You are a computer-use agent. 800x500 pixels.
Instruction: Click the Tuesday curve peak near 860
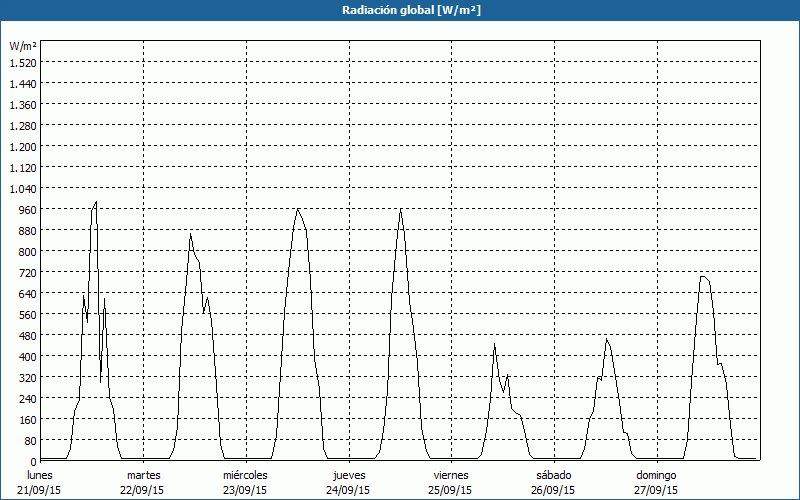(190, 234)
